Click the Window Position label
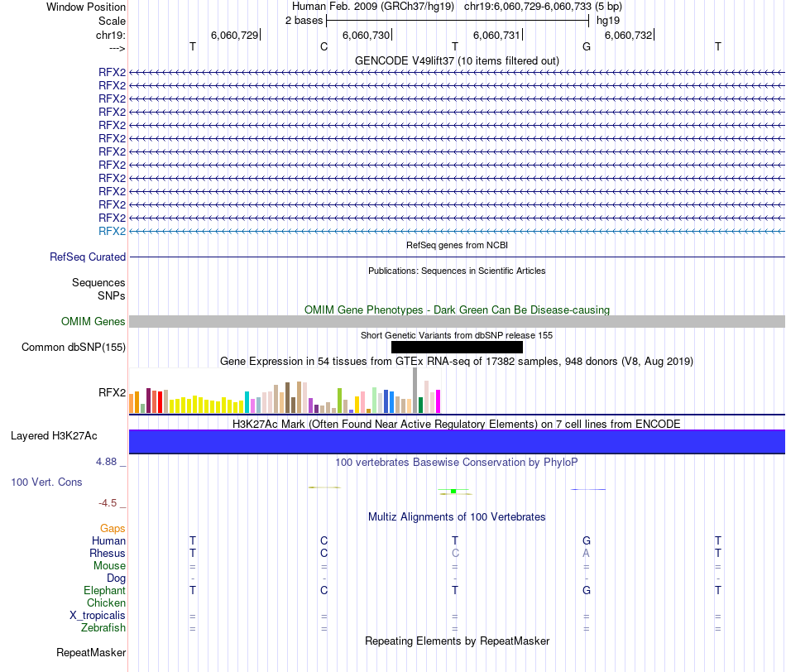Image resolution: width=786 pixels, height=672 pixels. point(86,7)
